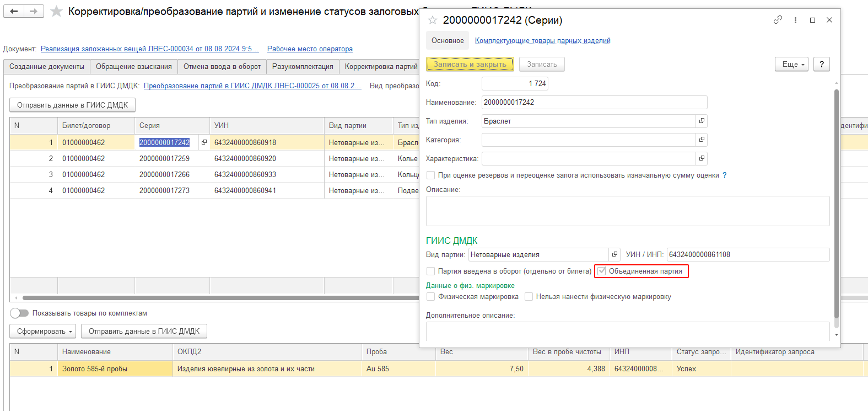Toggle Показывать товары по комплектам switch
This screenshot has width=868, height=411.
pos(19,313)
